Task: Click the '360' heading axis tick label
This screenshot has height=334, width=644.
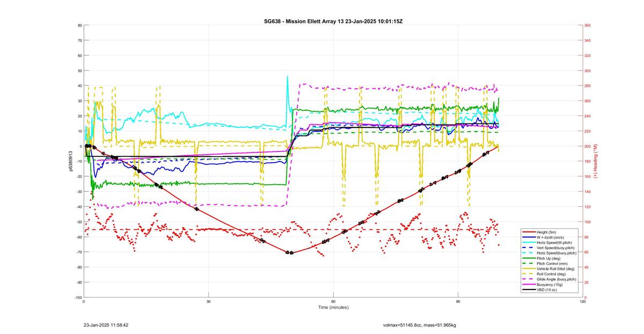Action: click(x=588, y=25)
